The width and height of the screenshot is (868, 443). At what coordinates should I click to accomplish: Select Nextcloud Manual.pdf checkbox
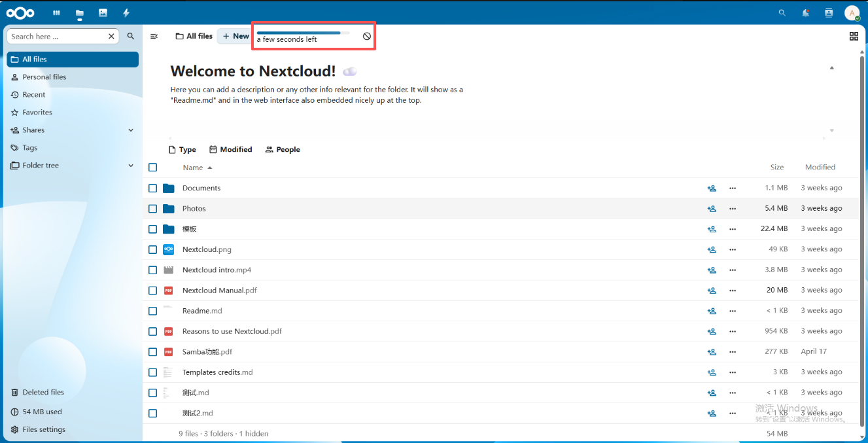[152, 290]
